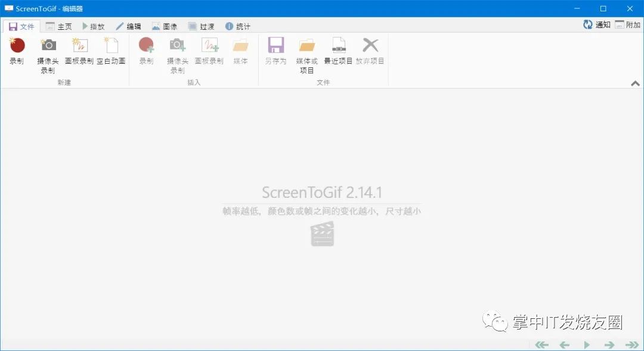644x351 pixels.
Task: Switch to the 文件 tab
Action: tap(22, 27)
